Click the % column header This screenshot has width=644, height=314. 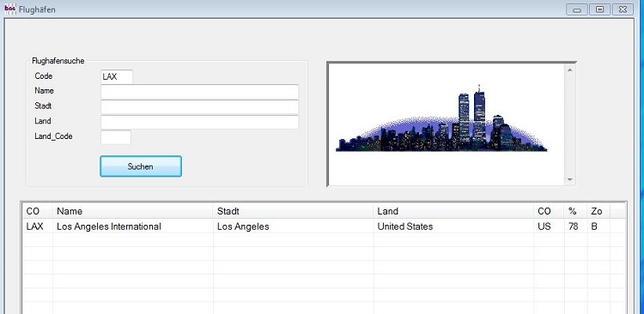(576, 211)
